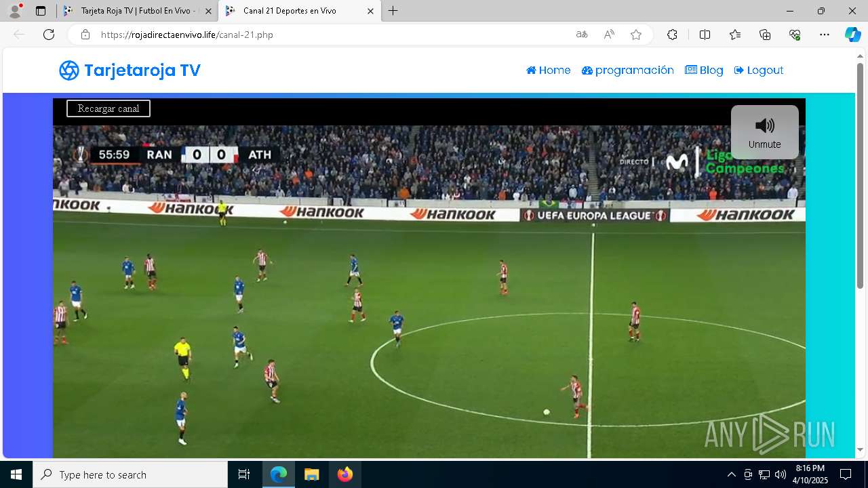Click the Tarjetaroja TV logo
Screen dimensions: 868x488
pyautogui.click(x=130, y=70)
